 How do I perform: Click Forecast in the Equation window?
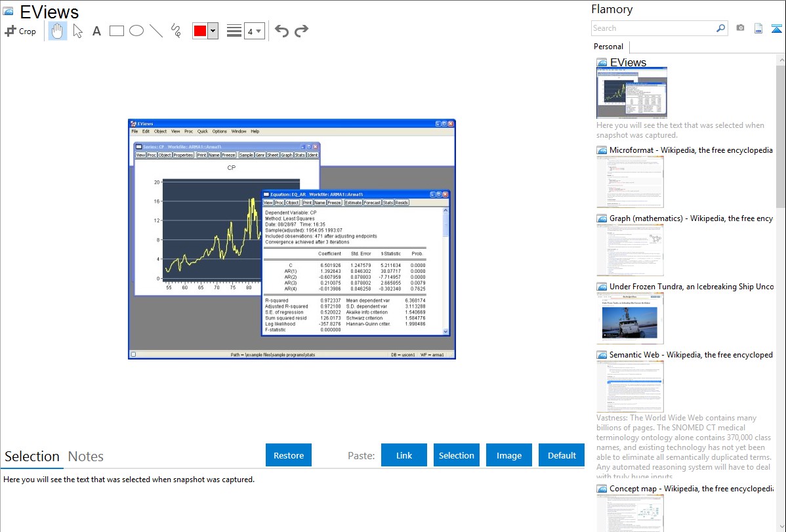click(x=372, y=203)
